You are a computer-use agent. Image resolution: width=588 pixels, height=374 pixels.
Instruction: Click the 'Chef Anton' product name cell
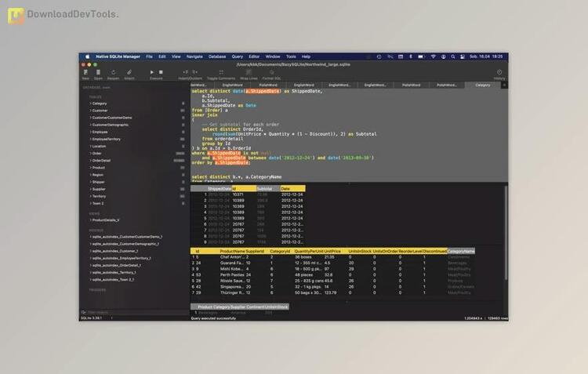[232, 257]
